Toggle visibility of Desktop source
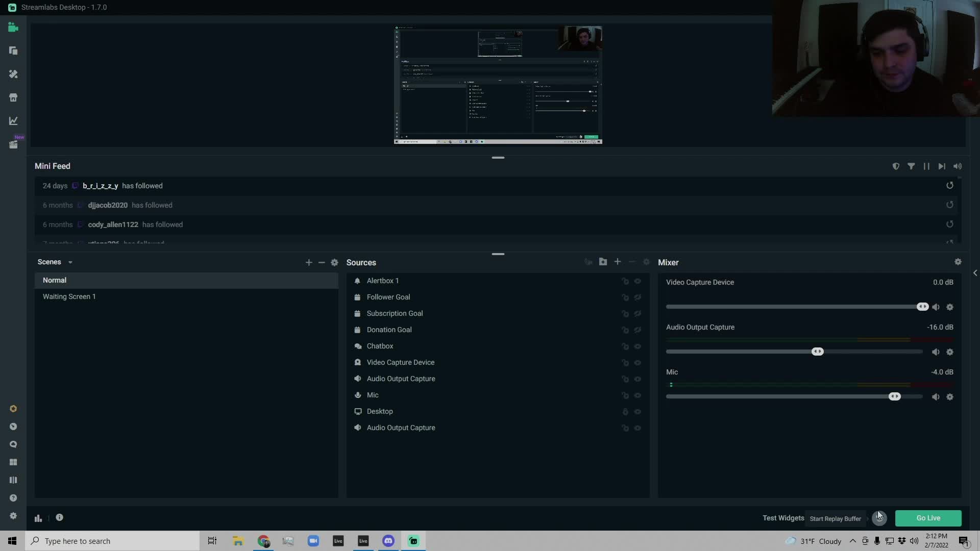980x551 pixels. 638,412
